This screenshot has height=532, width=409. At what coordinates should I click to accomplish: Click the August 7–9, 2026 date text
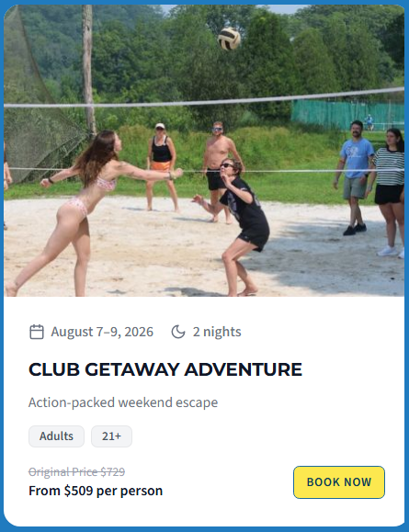[x=102, y=332]
